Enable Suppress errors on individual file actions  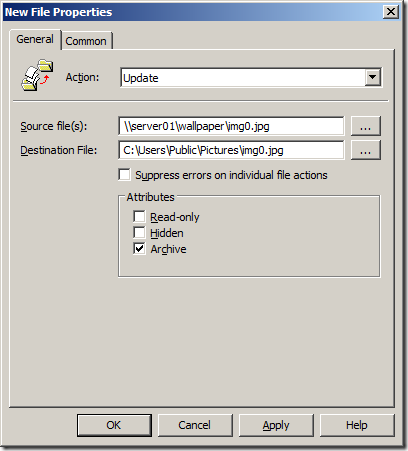[124, 175]
